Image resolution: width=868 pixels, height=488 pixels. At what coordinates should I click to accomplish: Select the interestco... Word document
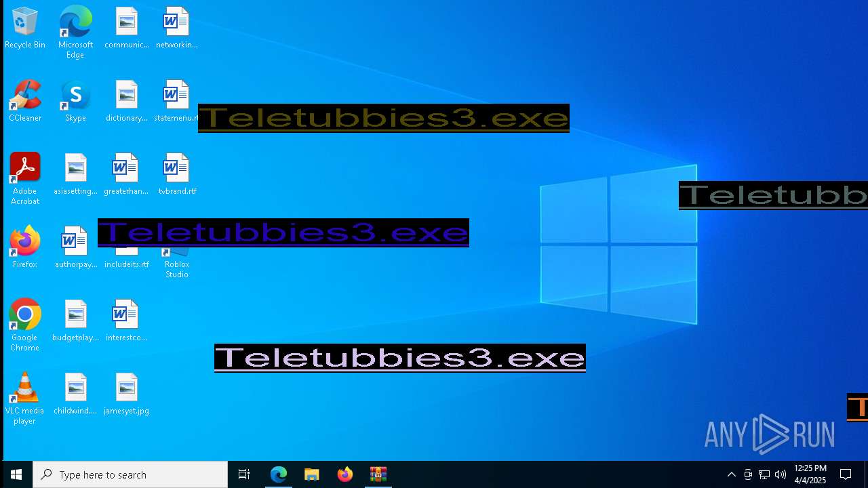(x=126, y=321)
